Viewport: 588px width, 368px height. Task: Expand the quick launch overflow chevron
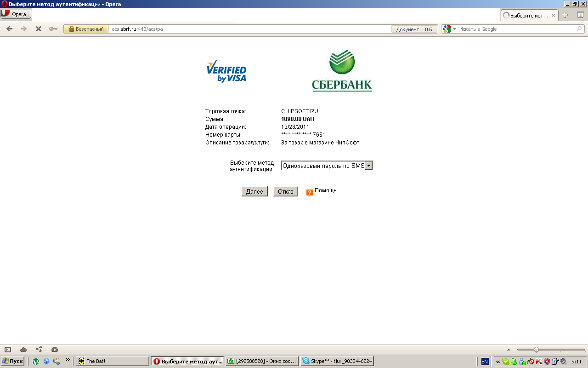(68, 360)
